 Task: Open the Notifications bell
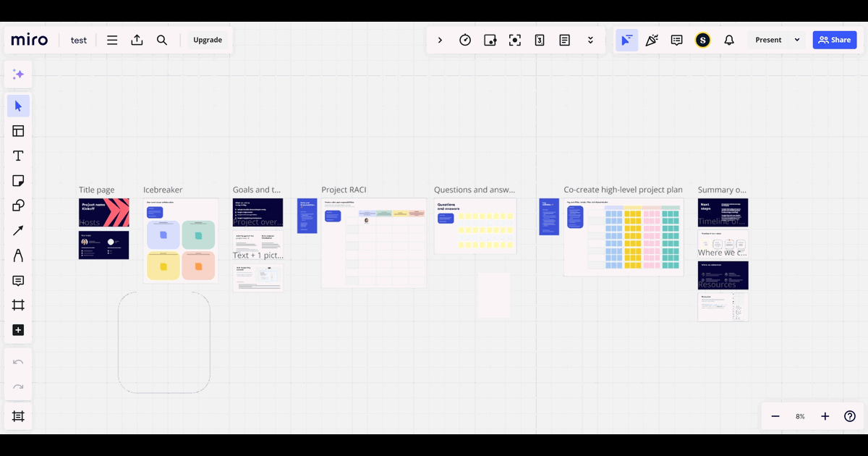coord(729,40)
